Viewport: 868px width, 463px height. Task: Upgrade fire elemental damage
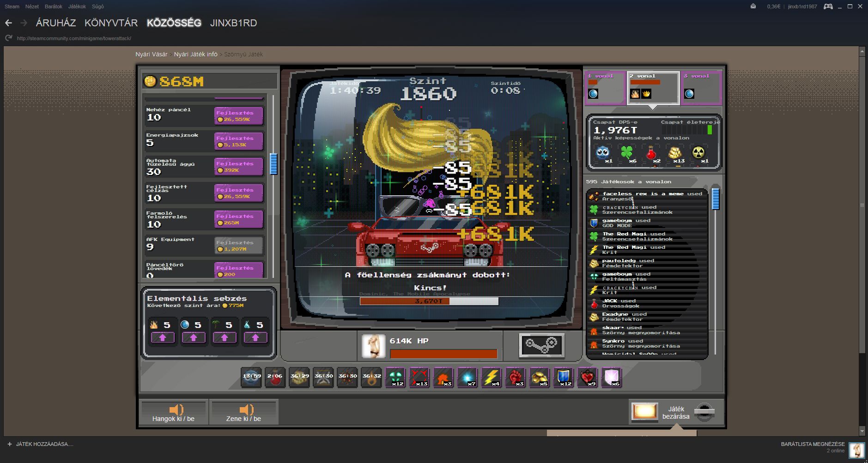tap(162, 338)
